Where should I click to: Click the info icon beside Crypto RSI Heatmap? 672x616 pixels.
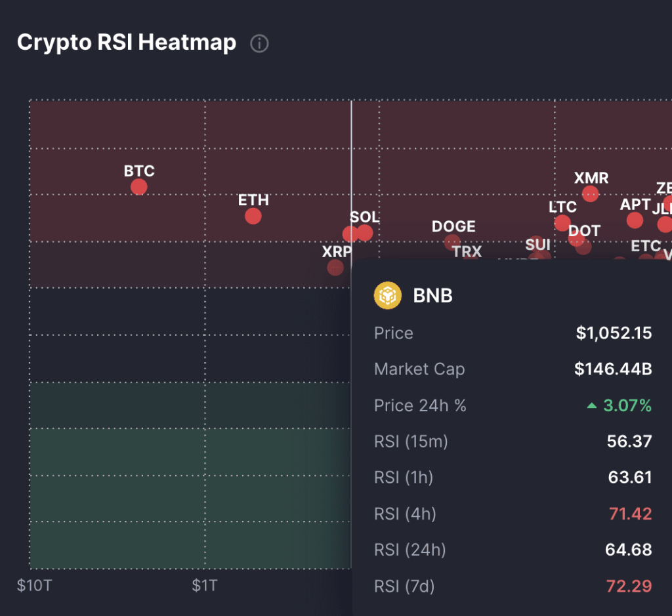(259, 44)
